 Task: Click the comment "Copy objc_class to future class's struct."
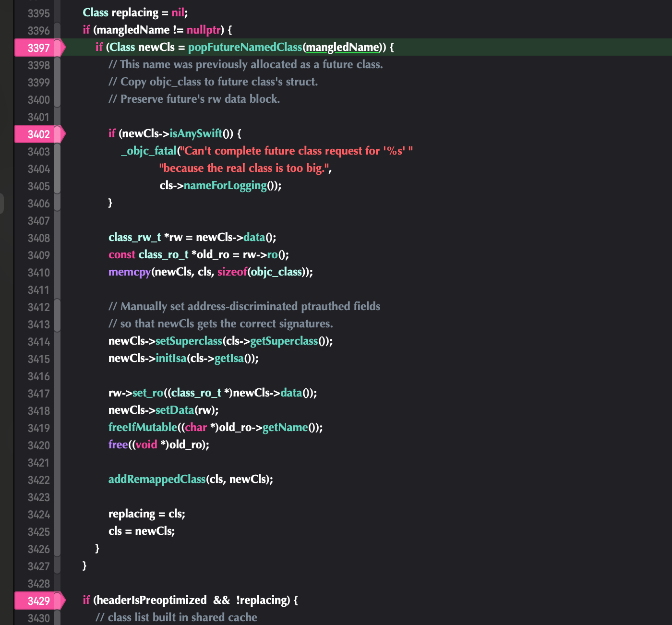point(213,82)
